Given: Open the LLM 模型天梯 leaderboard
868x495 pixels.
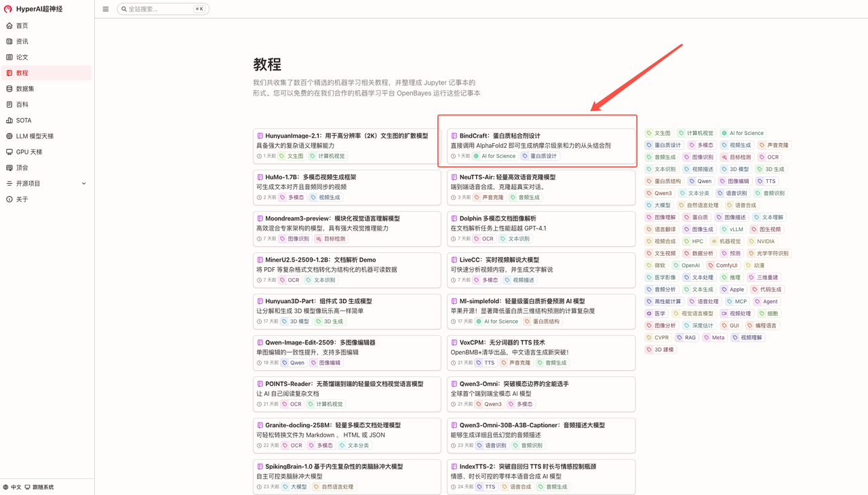Looking at the screenshot, I should coord(35,136).
